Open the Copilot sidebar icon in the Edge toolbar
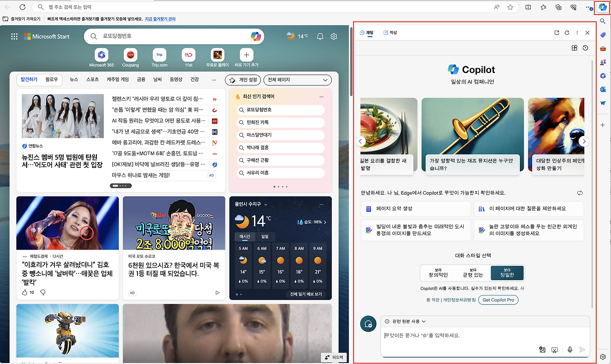The width and height of the screenshot is (611, 364). (x=603, y=8)
